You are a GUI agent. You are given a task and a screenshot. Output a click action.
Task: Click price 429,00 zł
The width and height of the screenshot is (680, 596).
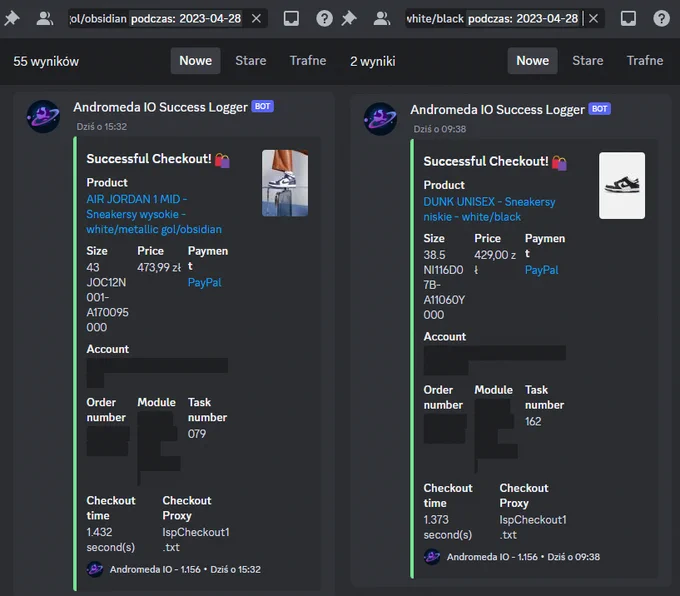pos(495,262)
